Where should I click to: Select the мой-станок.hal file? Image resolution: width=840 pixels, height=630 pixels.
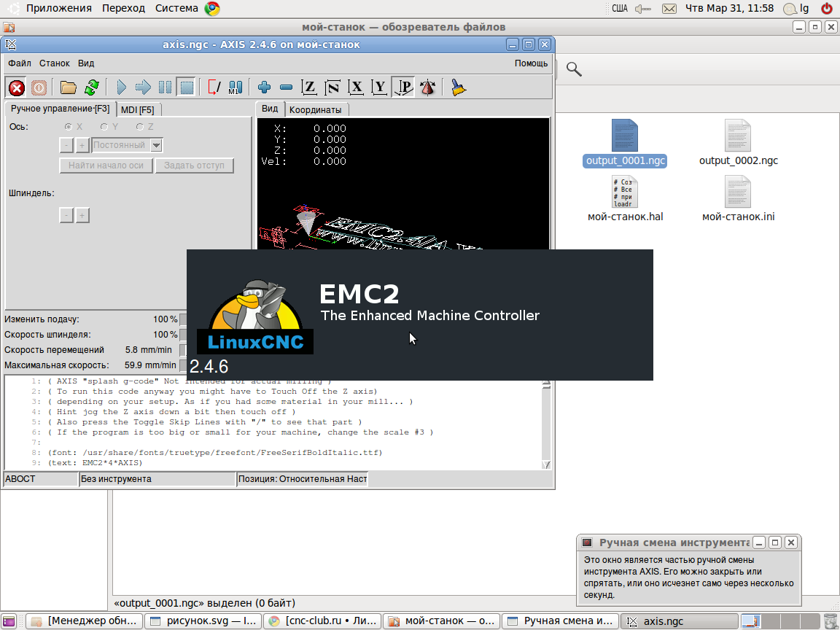625,200
